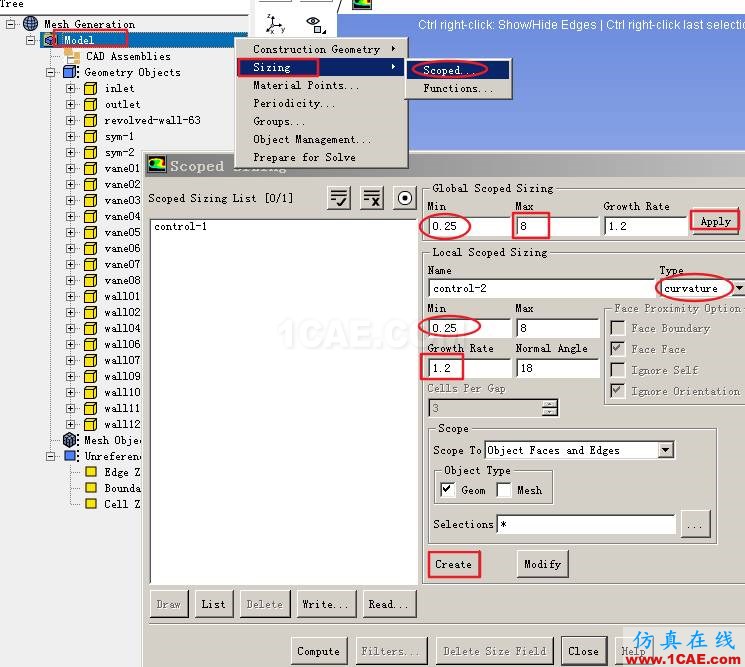Choose Scoped... from the Sizing submenu
The height and width of the screenshot is (667, 745).
point(458,70)
